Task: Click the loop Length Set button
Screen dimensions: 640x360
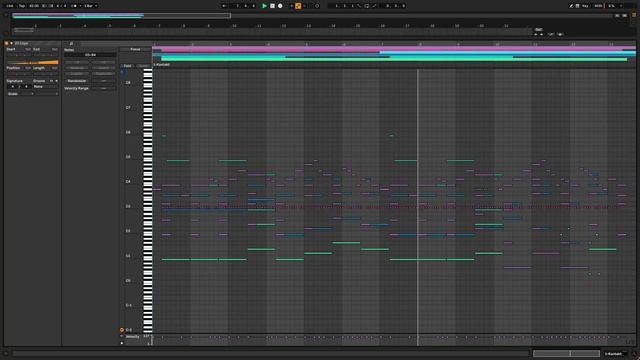Action: click(x=54, y=68)
